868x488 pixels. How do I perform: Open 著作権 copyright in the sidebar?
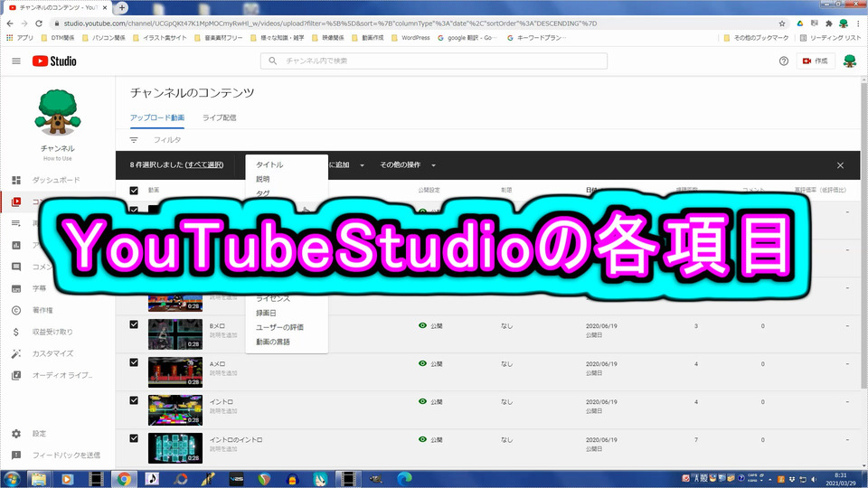(x=42, y=310)
